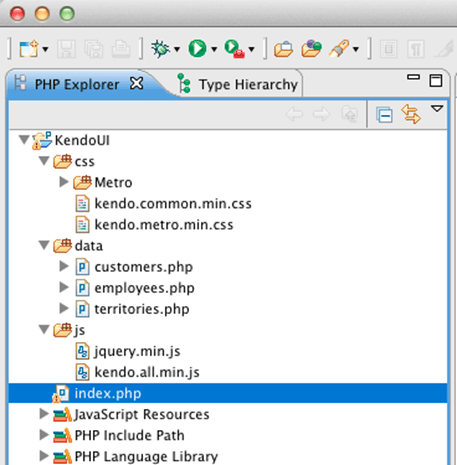Click the Search flashlight toolbar icon
This screenshot has width=457, height=465.
point(339,49)
